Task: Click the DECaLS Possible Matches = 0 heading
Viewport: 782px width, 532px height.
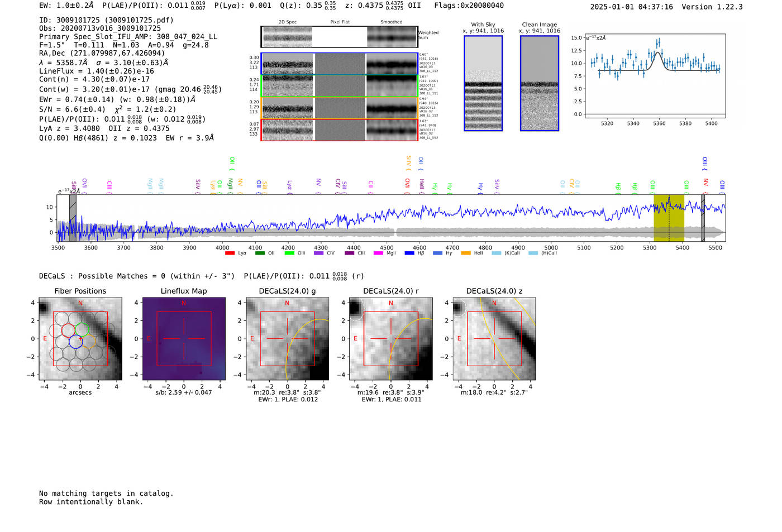Action: click(x=137, y=276)
